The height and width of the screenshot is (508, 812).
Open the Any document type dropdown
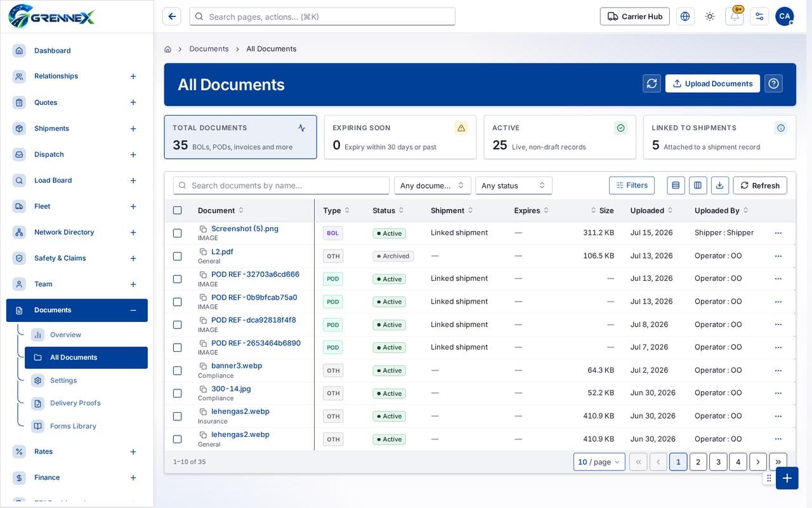click(433, 185)
